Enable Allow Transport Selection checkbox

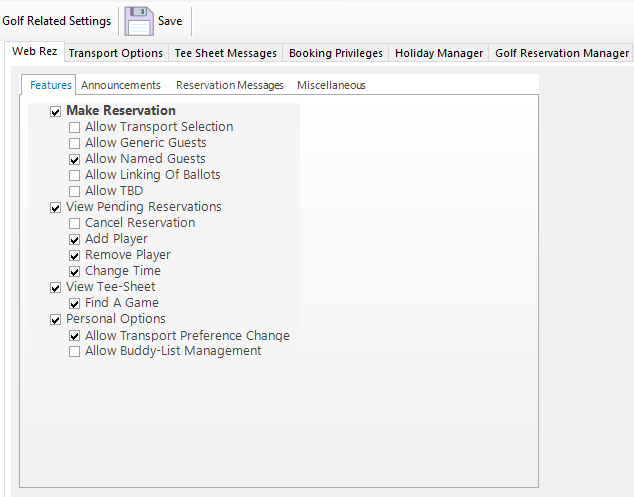click(x=75, y=127)
